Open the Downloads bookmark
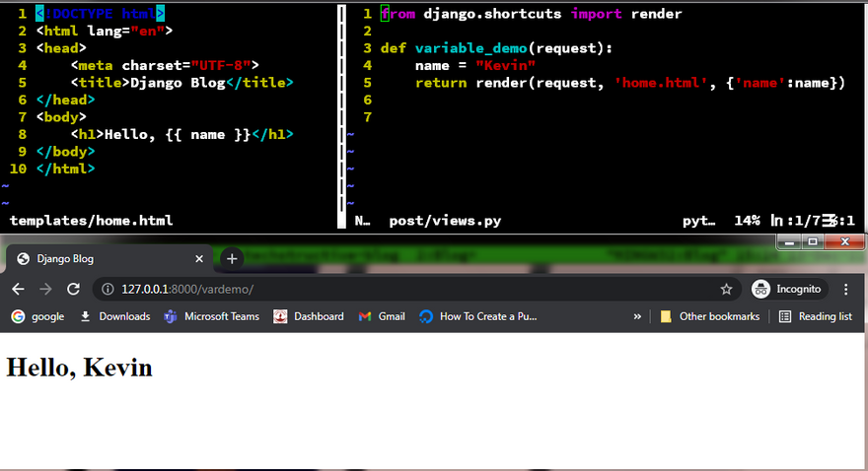Viewport: 868px width, 471px height. [114, 316]
